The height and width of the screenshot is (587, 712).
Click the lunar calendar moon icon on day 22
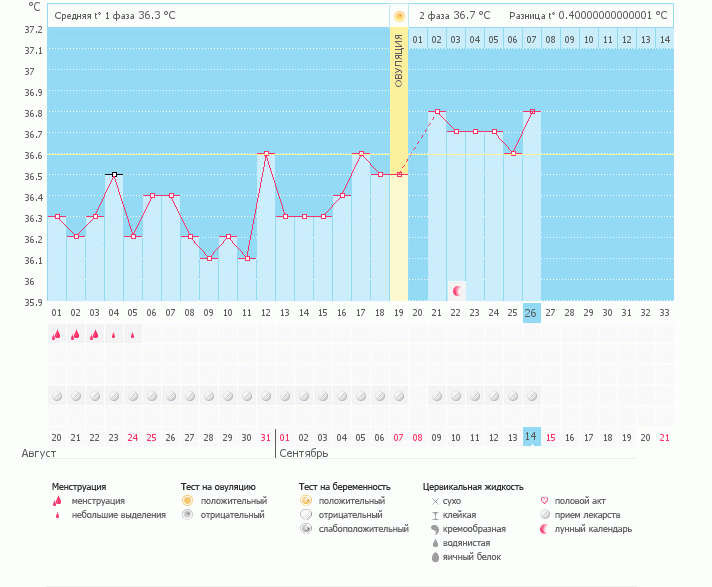(x=457, y=291)
